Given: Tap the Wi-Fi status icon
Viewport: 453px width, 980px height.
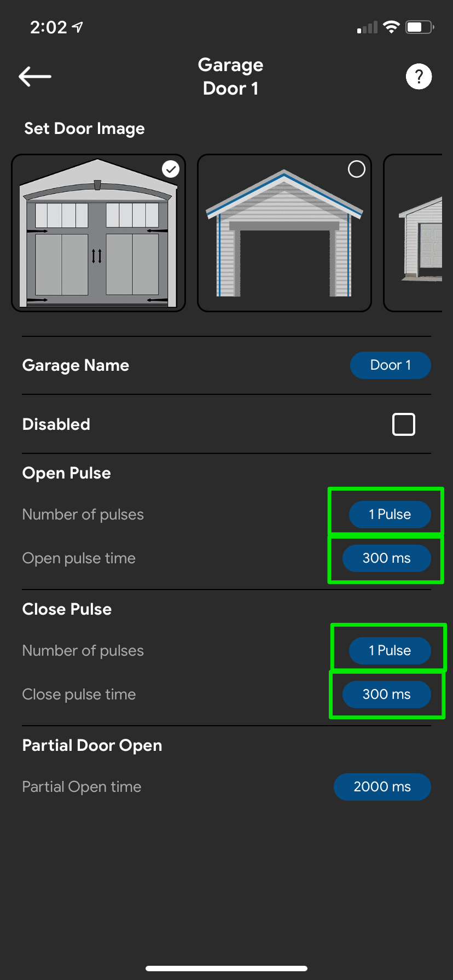Looking at the screenshot, I should [391, 27].
